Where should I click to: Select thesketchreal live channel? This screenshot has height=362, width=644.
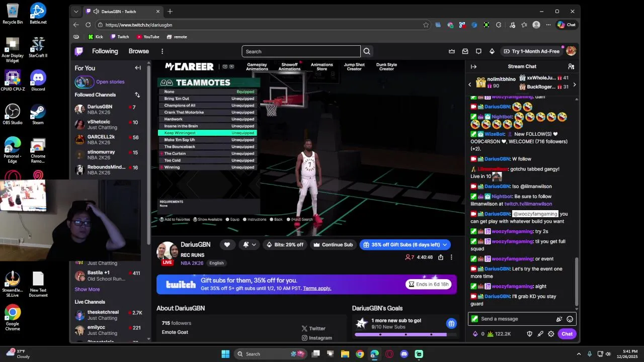pos(109,315)
